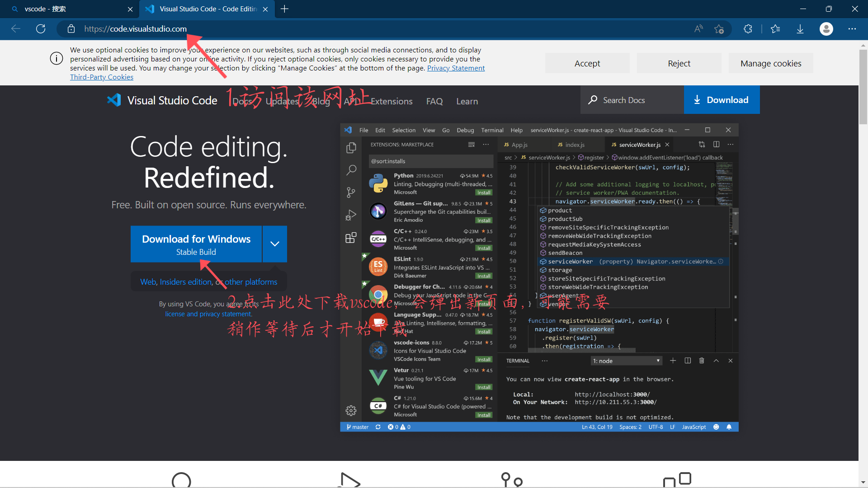This screenshot has height=488, width=868.
Task: Open a new browser tab
Action: click(x=284, y=9)
